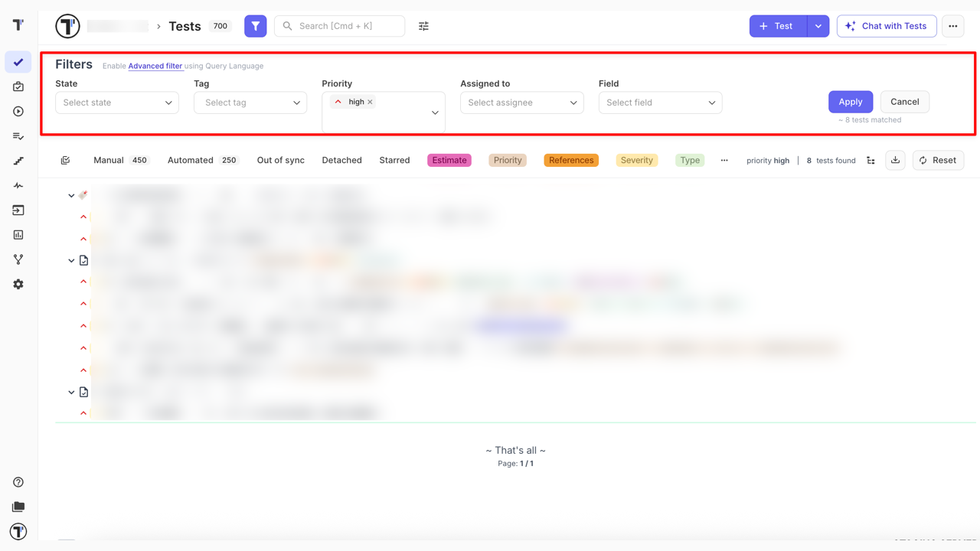Open Runs via sidebar play icon
980x551 pixels.
click(18, 112)
